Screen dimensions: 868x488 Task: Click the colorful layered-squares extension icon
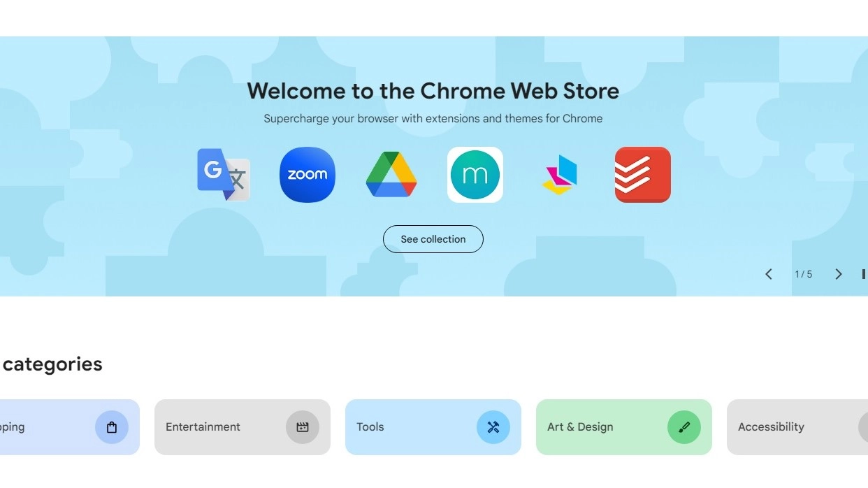[559, 175]
